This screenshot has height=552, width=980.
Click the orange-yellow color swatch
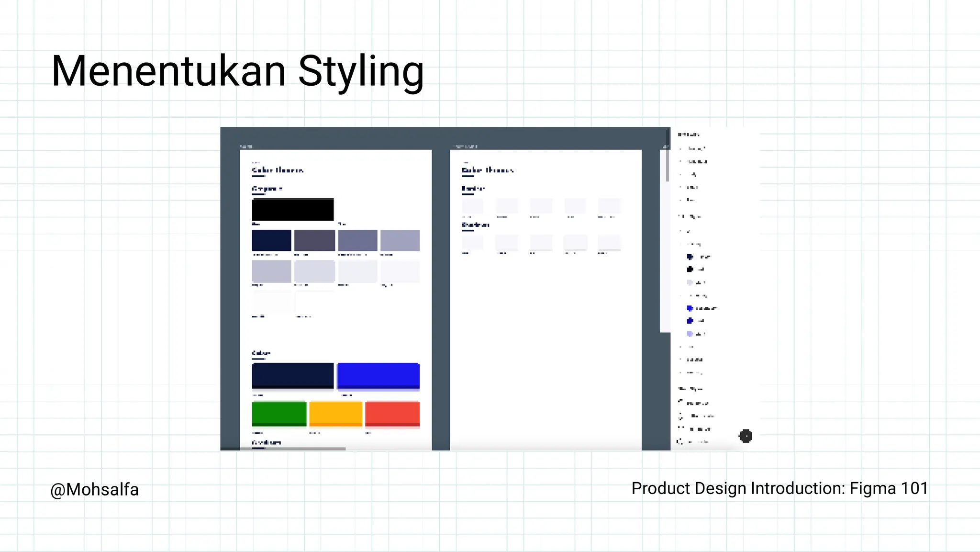335,413
